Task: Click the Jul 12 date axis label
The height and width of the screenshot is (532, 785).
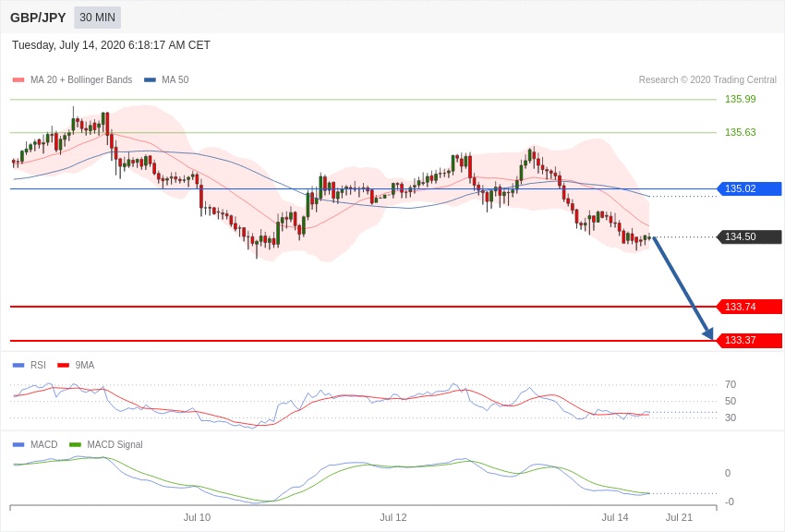Action: pos(393,517)
